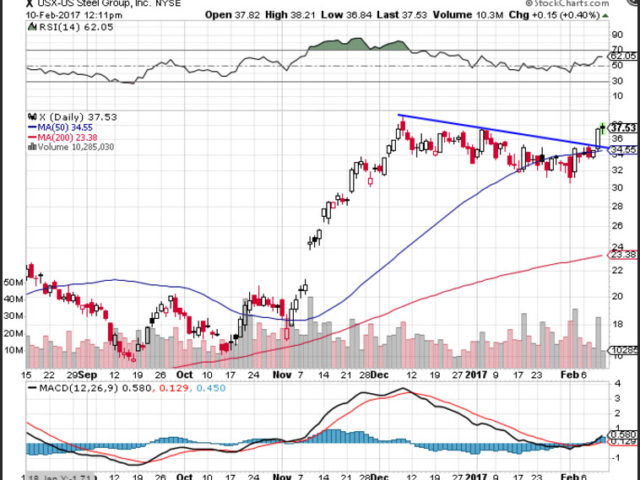The height and width of the screenshot is (480, 640).
Task: Click the Nov label on the main date axis
Action: click(282, 375)
